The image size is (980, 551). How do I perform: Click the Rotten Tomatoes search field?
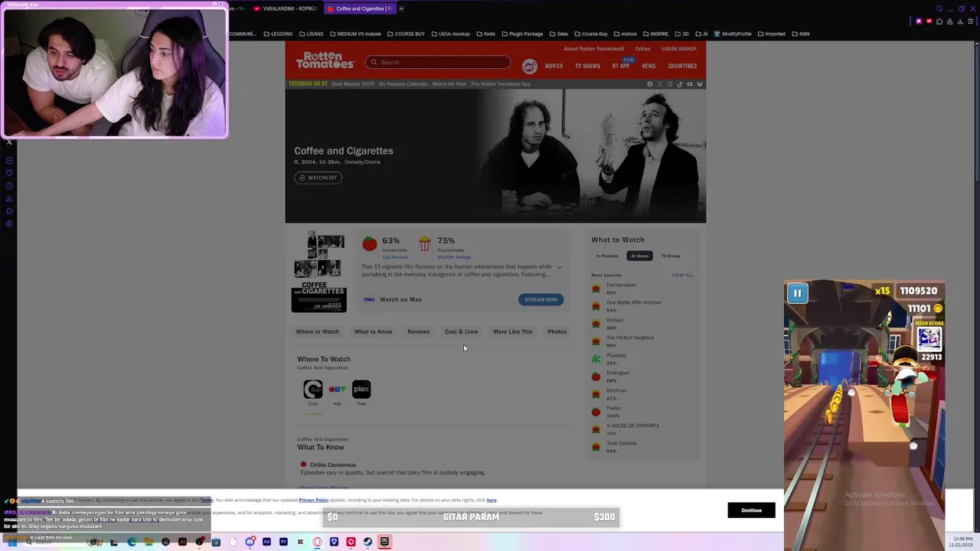[x=438, y=62]
